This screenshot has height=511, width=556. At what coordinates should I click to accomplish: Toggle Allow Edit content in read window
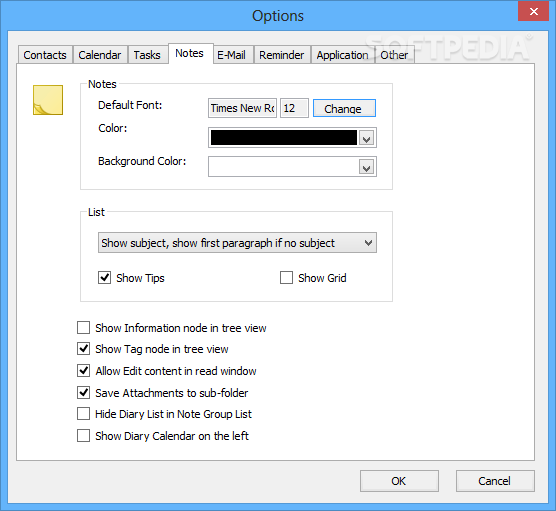point(83,371)
